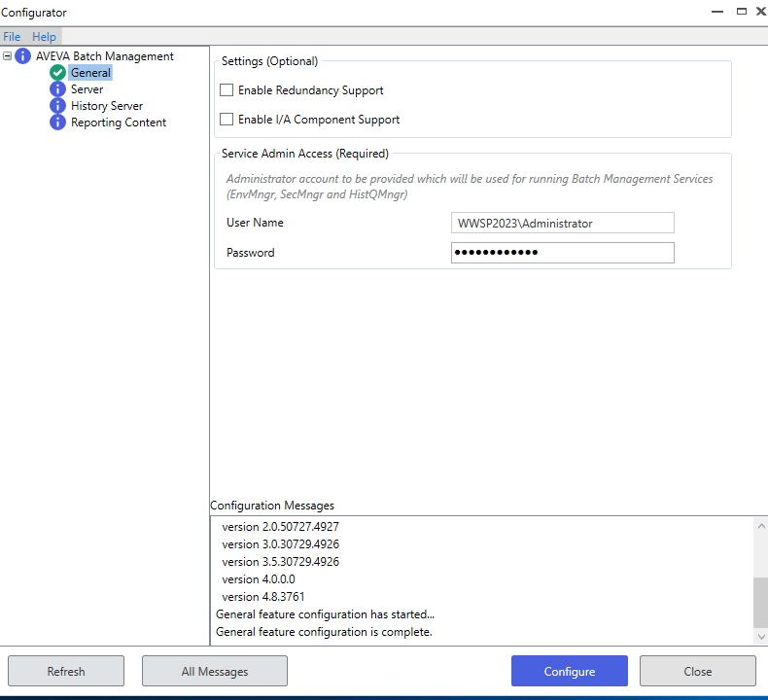Click messages scrollbar down arrow
The width and height of the screenshot is (768, 700).
(x=761, y=636)
